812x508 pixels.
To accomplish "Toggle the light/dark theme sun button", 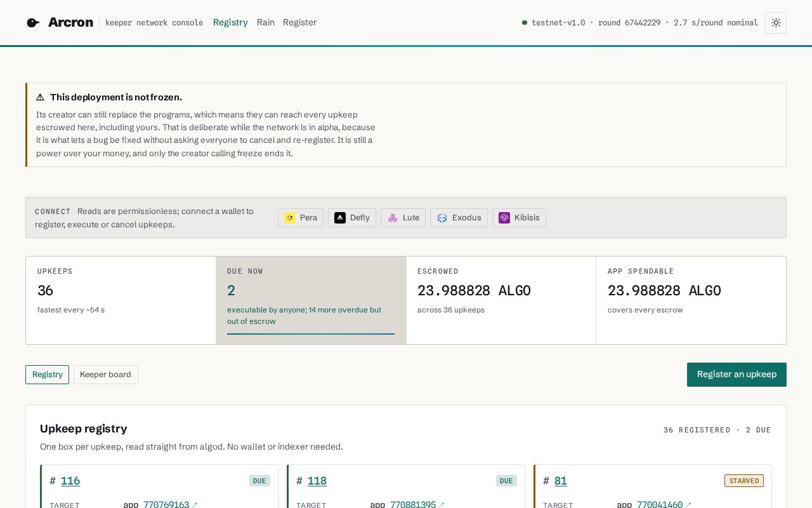I will [776, 23].
